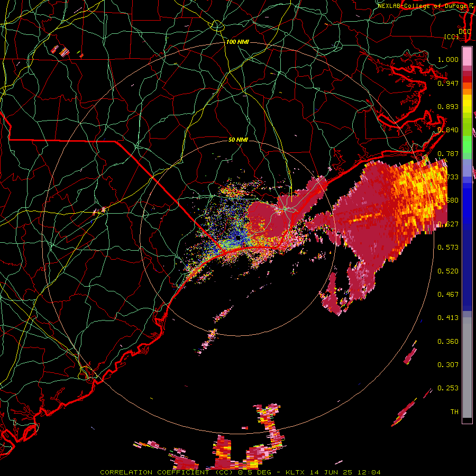Click the 0.307 scale value
476x476 pixels.
coord(448,364)
